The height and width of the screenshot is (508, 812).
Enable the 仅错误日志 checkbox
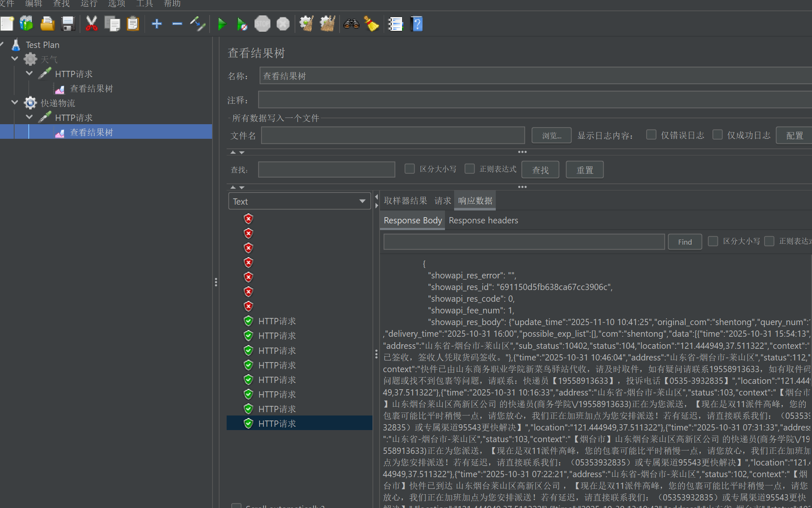[x=651, y=135]
